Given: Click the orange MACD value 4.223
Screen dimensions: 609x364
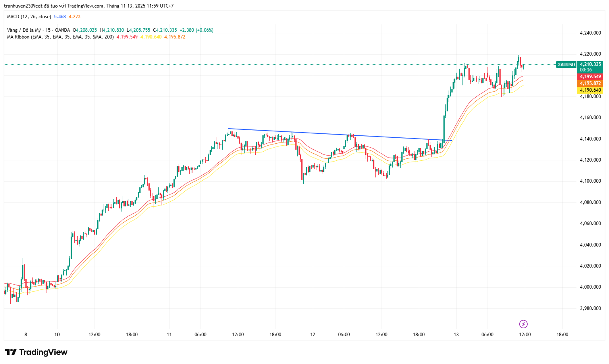Looking at the screenshot, I should click(75, 17).
